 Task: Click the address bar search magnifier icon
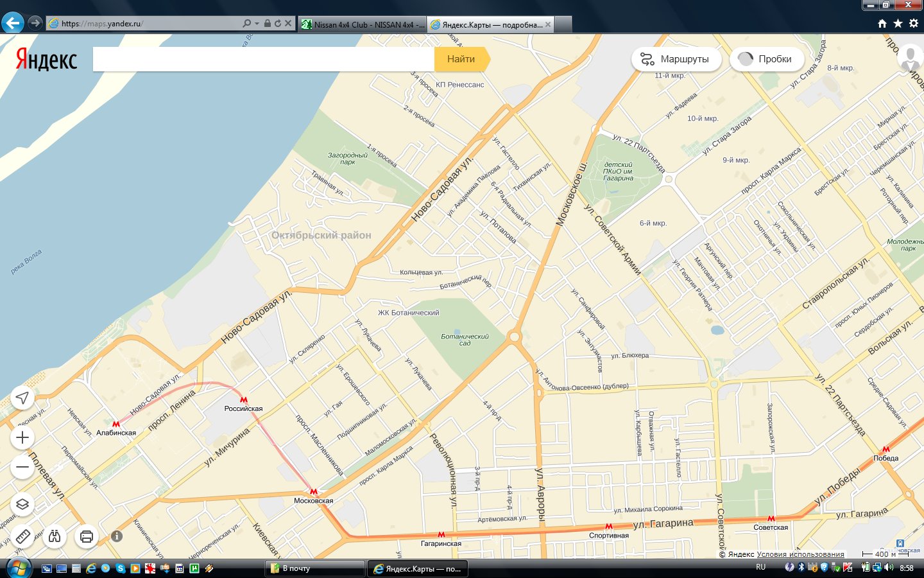[247, 23]
